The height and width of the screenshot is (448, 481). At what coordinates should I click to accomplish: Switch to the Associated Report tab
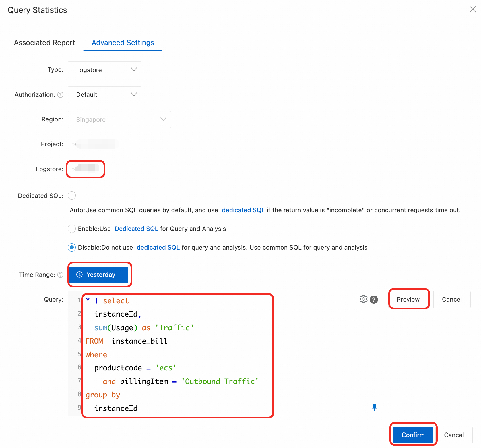coord(44,43)
